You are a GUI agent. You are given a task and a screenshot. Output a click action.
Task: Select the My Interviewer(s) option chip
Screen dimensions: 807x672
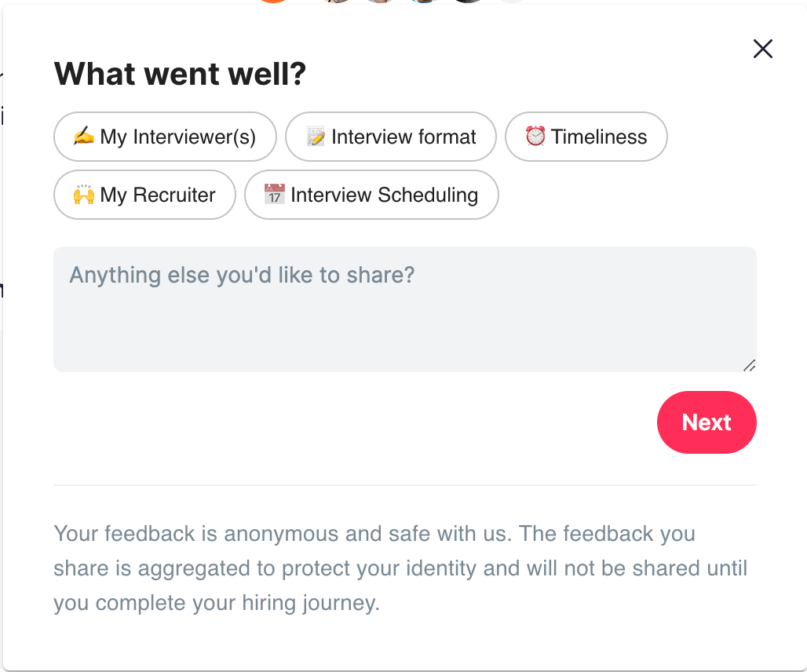(x=165, y=137)
